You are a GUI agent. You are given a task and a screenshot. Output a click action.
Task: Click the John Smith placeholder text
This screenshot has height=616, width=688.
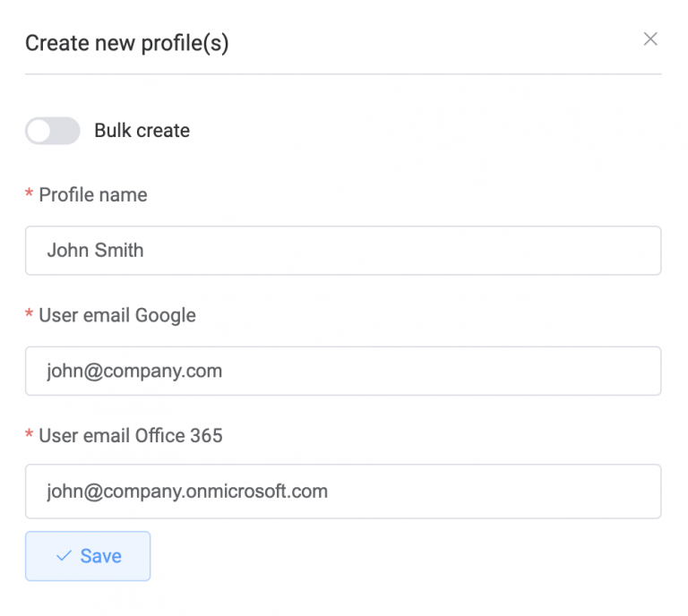(x=95, y=251)
